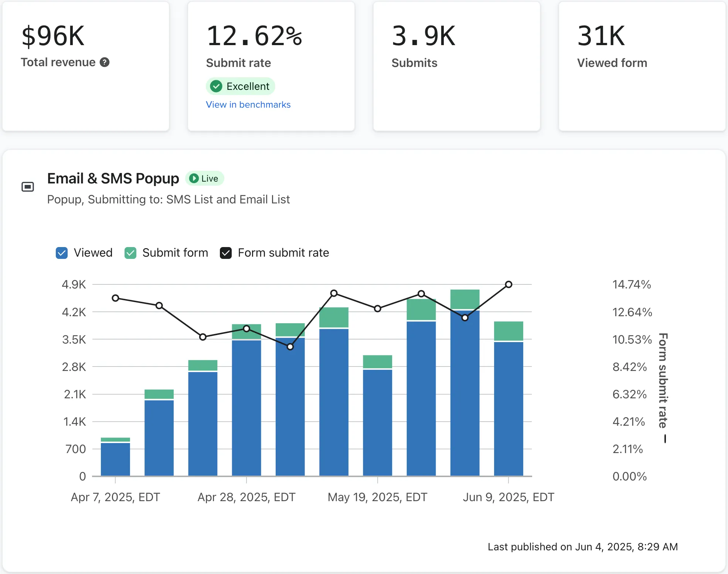Disable the Form submit rate checkbox

tap(226, 253)
